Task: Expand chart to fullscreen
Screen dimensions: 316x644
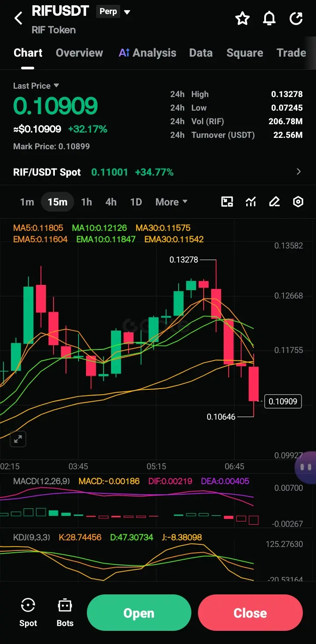Action: (x=18, y=439)
